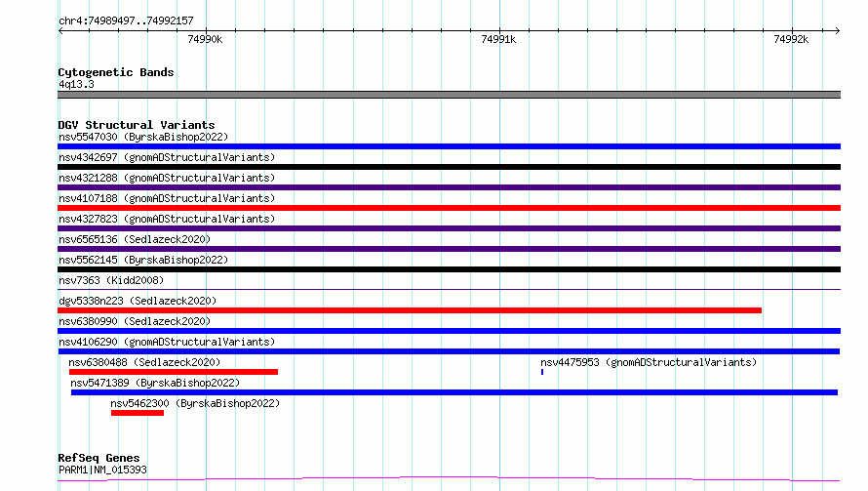This screenshot has width=868, height=491.
Task: Click the nsv4327823 (gnomADStructuralVariants) label
Action: [x=167, y=219]
